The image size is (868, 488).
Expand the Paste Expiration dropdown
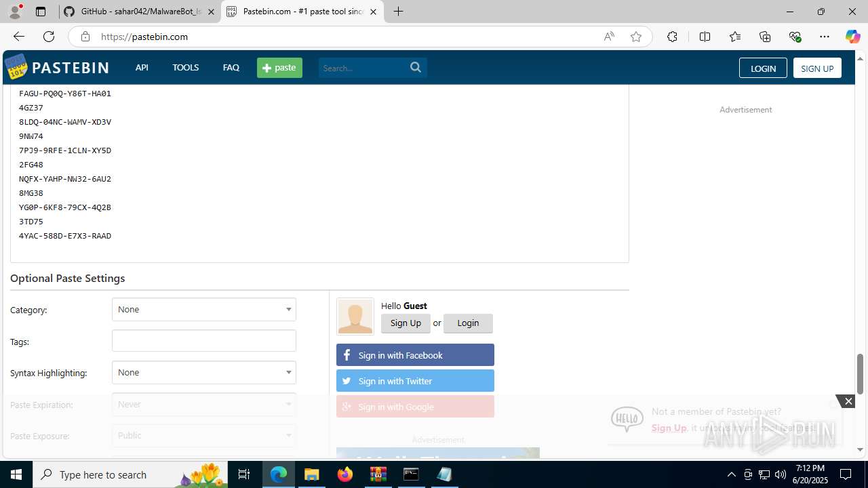click(x=204, y=404)
